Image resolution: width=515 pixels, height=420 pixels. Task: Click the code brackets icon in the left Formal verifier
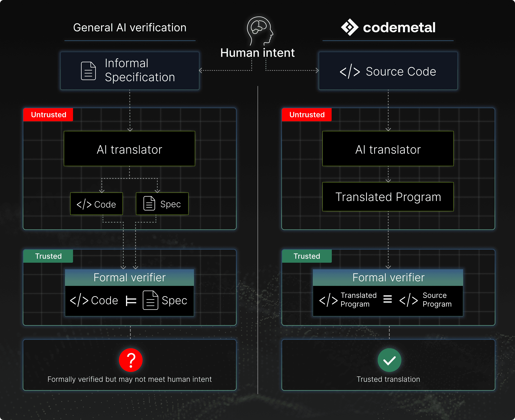point(79,300)
